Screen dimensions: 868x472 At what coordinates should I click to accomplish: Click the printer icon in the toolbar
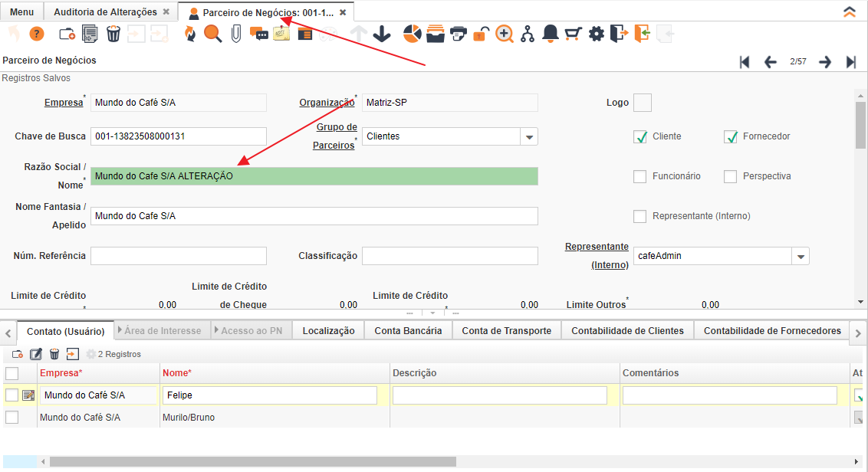[x=459, y=34]
